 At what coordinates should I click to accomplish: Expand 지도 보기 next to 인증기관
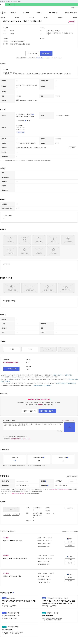point(72,481)
